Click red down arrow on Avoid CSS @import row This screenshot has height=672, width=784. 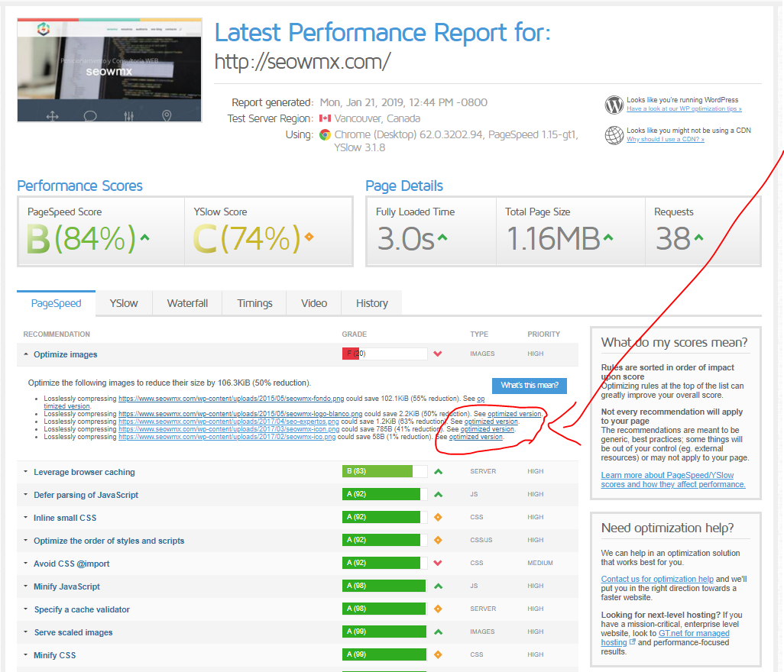tap(438, 564)
